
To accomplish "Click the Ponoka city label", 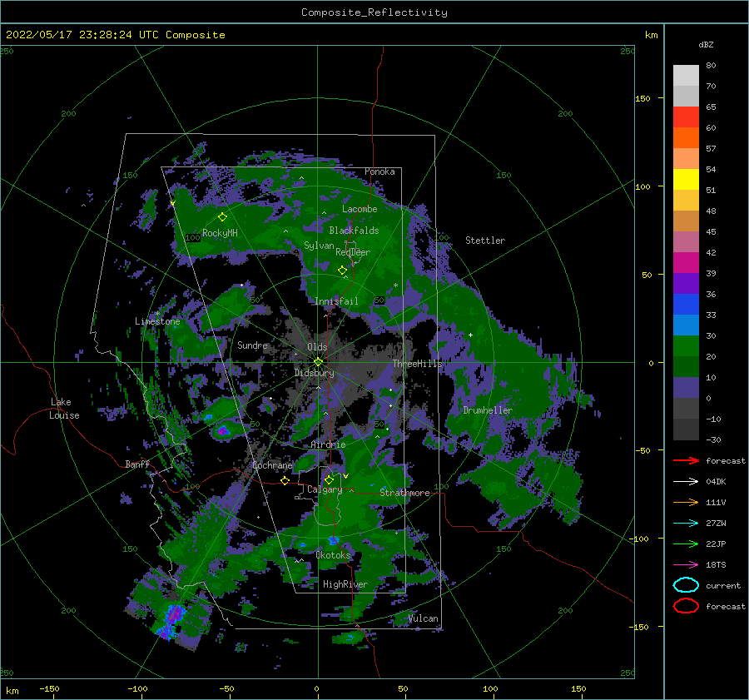I will [x=379, y=171].
